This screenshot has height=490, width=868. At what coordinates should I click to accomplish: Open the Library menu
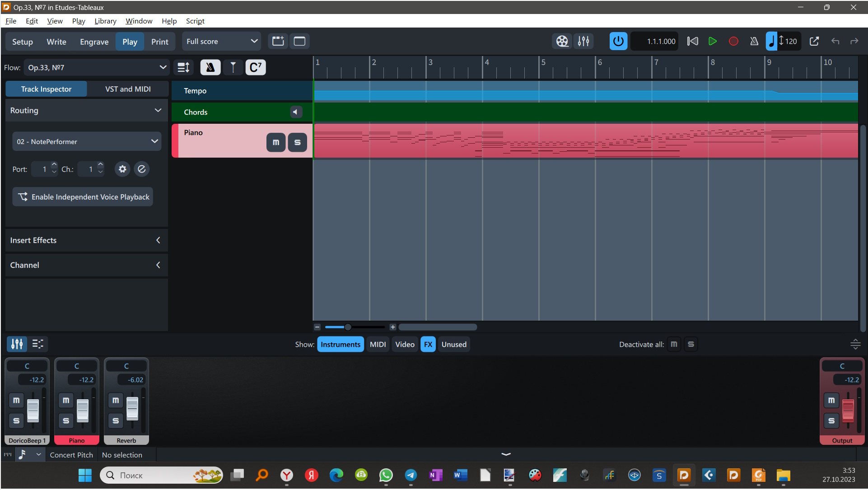point(105,21)
